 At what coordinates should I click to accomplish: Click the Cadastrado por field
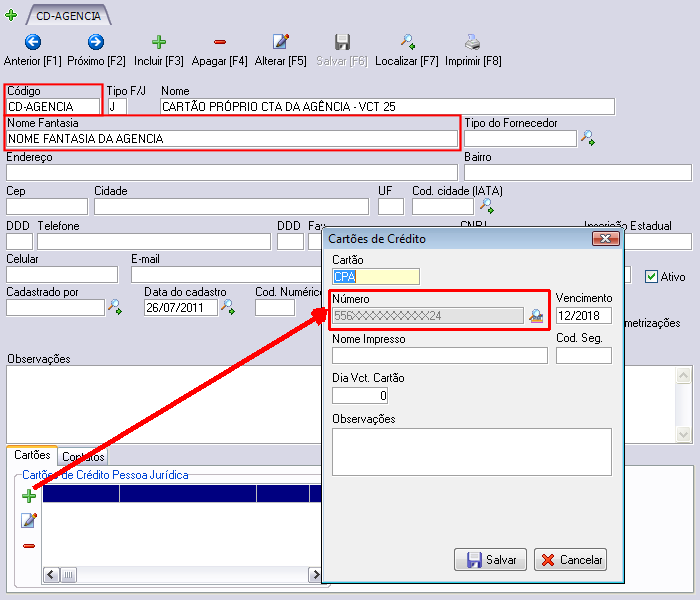point(55,308)
